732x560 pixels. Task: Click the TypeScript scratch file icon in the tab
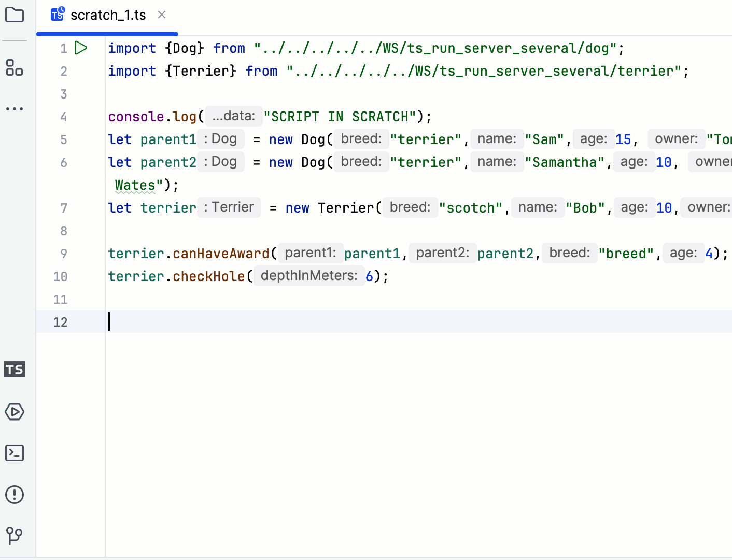pyautogui.click(x=57, y=15)
